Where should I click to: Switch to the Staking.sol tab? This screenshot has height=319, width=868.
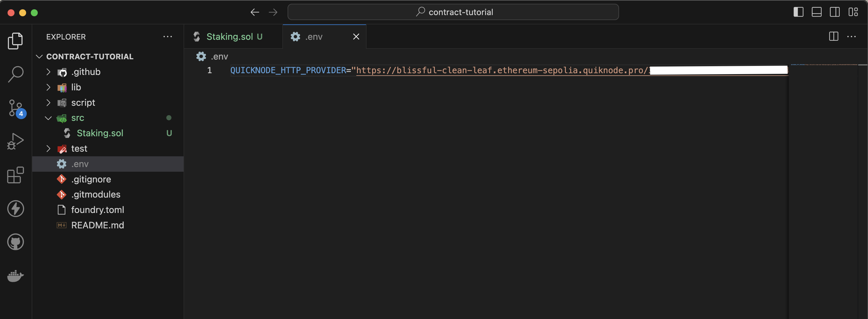(x=229, y=37)
